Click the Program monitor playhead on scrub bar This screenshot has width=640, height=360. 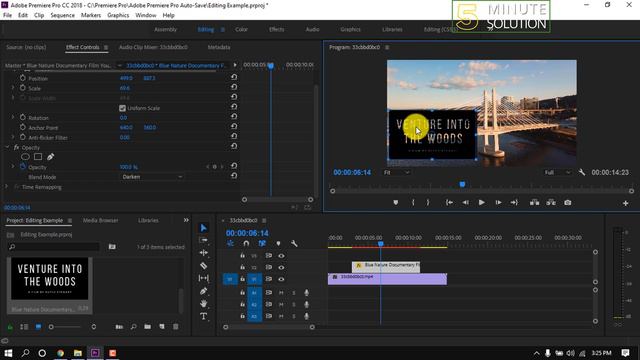(462, 184)
